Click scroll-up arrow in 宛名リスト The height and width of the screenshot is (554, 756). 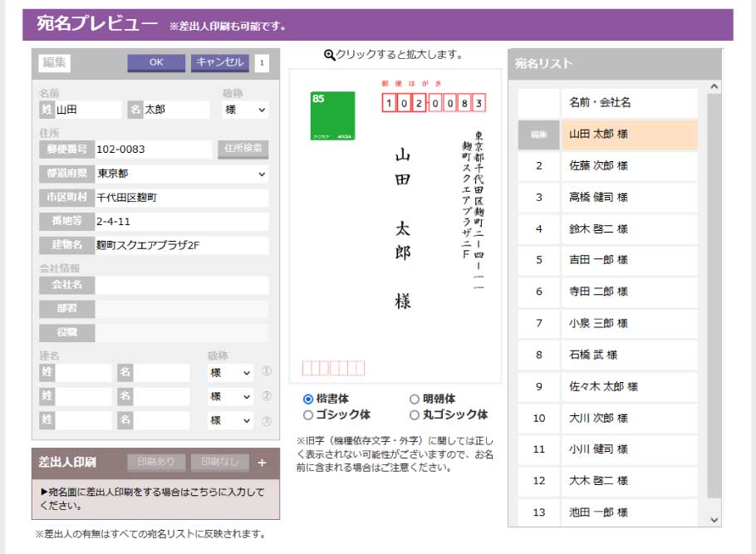pos(714,86)
